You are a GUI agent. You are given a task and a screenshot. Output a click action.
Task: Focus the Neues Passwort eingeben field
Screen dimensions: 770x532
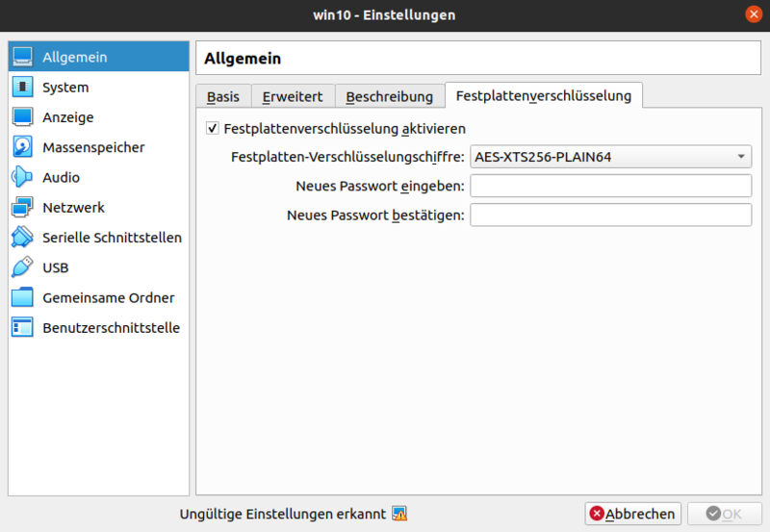(x=610, y=186)
